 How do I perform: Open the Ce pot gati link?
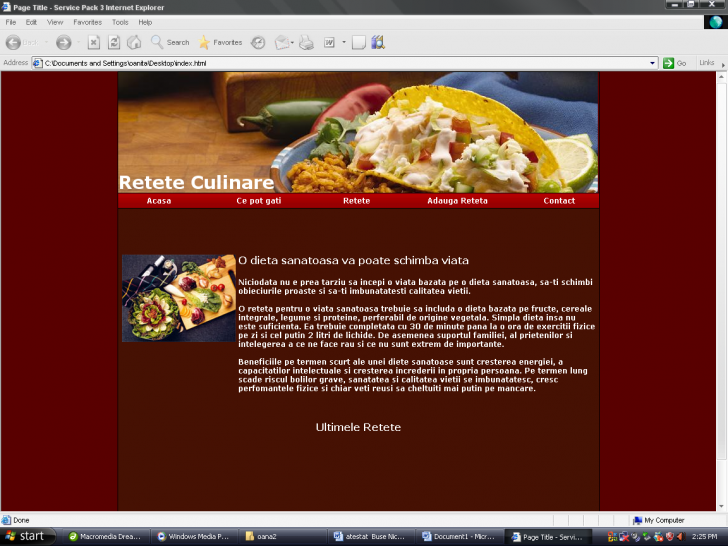259,201
